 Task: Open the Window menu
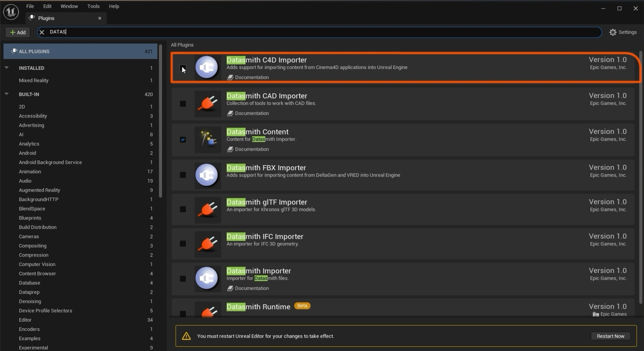(69, 6)
